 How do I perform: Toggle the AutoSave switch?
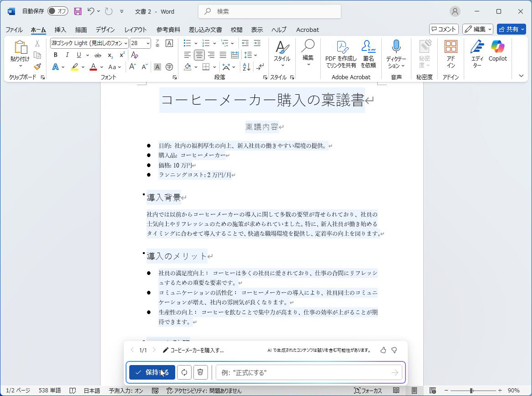click(x=57, y=11)
